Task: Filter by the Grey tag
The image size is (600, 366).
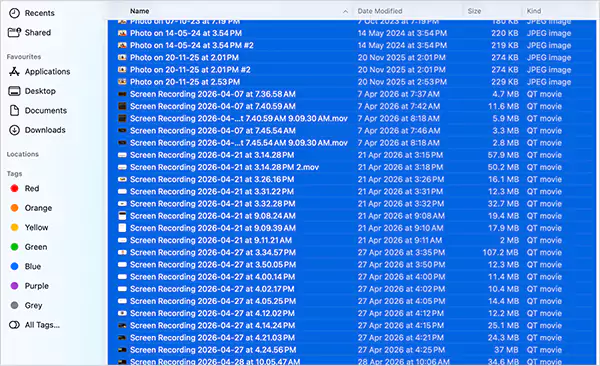Action: 26,306
